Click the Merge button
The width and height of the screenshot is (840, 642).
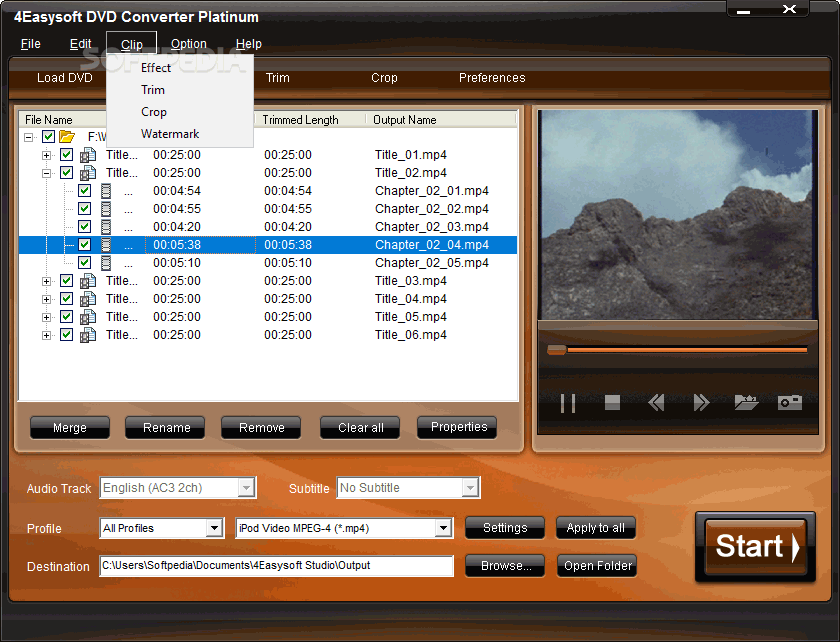(x=70, y=428)
